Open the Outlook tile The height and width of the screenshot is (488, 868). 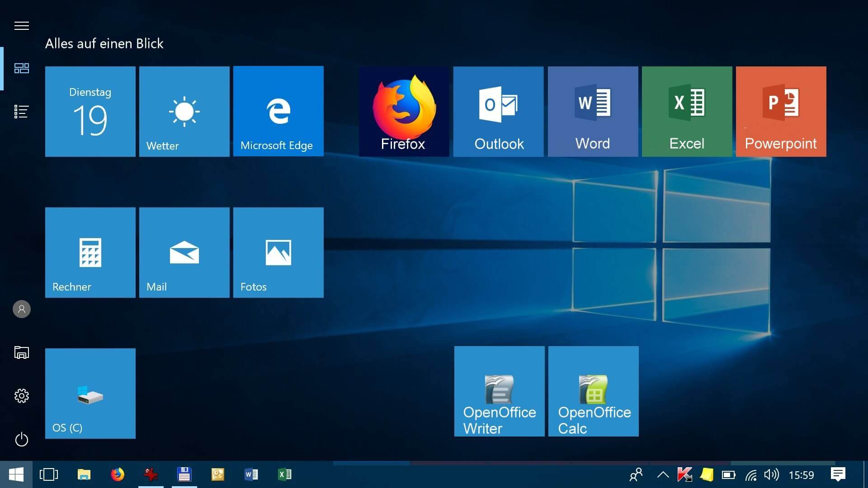point(499,112)
